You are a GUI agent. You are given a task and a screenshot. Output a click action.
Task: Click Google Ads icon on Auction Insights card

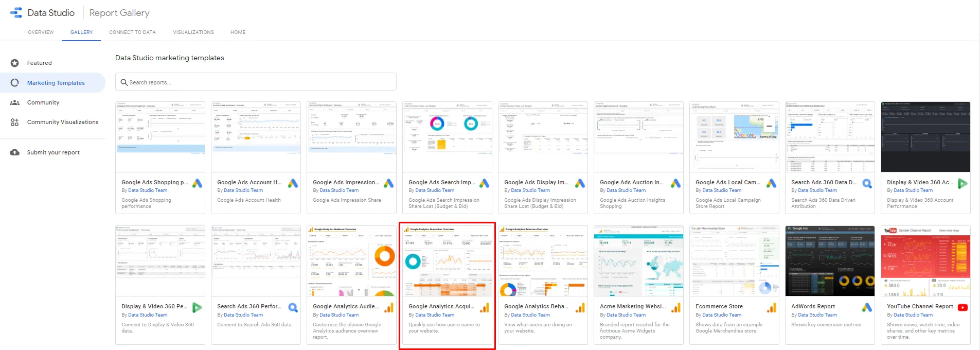[x=676, y=183]
